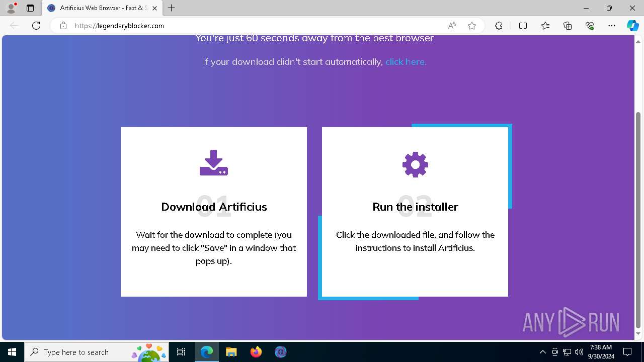The height and width of the screenshot is (362, 644).
Task: Launch Firefox from the taskbar
Action: click(256, 352)
